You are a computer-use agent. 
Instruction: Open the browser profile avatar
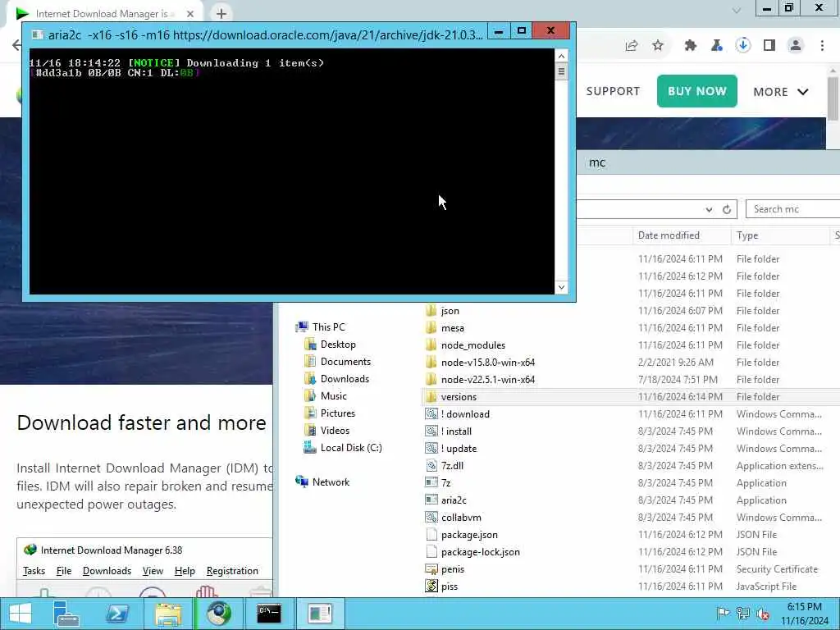tap(796, 46)
